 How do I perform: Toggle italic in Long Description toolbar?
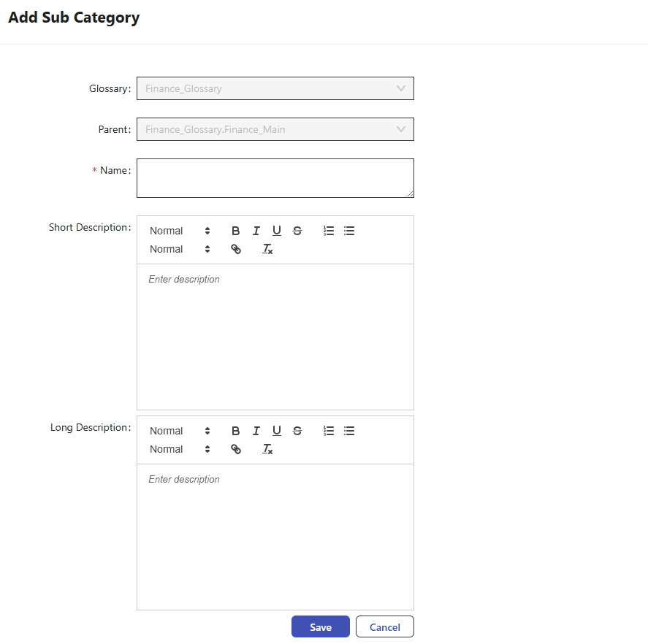pos(256,431)
